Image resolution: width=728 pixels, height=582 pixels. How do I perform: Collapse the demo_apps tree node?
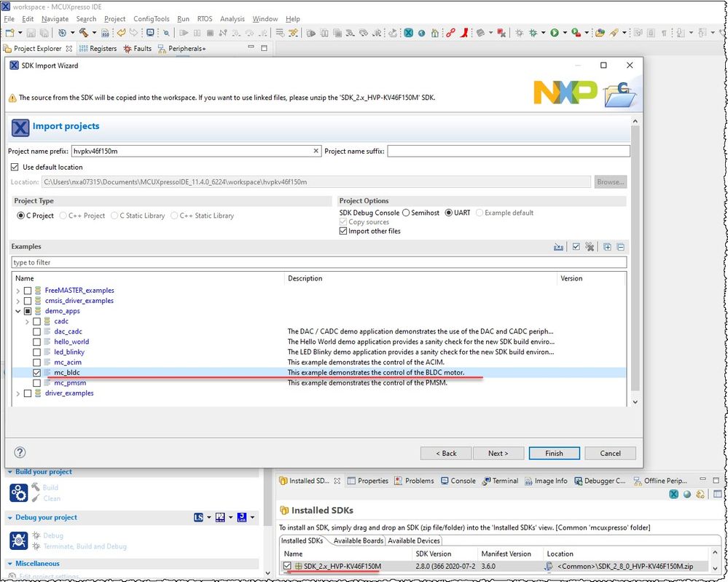18,312
